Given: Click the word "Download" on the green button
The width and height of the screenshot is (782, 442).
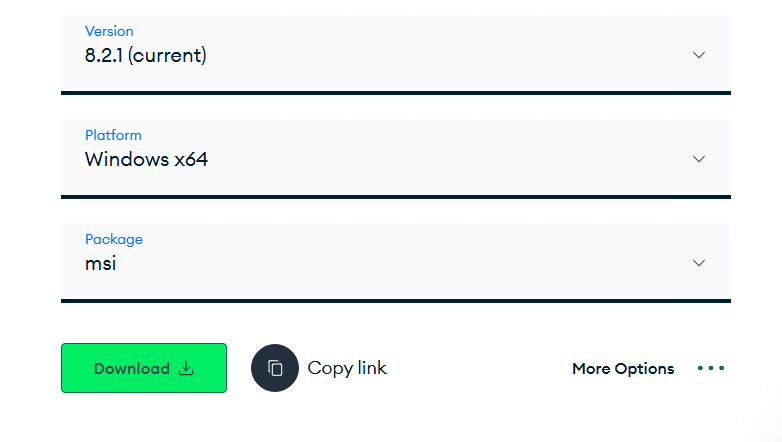Looking at the screenshot, I should [x=132, y=369].
